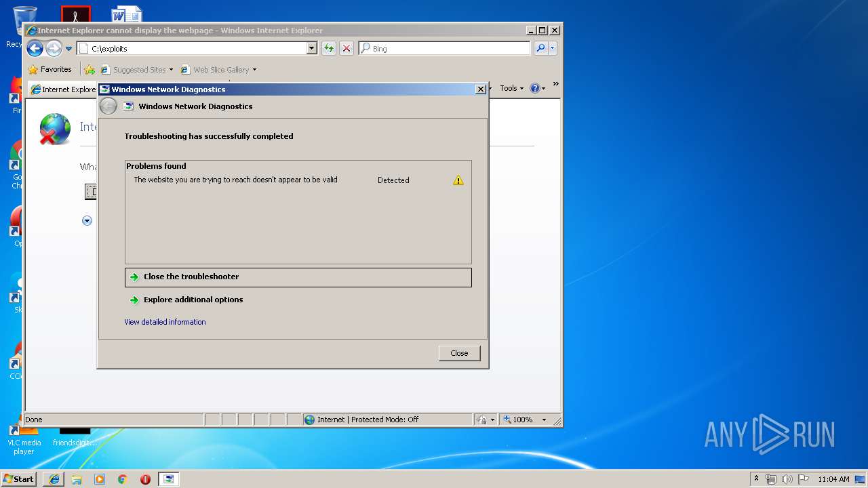868x488 pixels.
Task: Click the Close button in diagnostics dialog
Action: point(459,353)
